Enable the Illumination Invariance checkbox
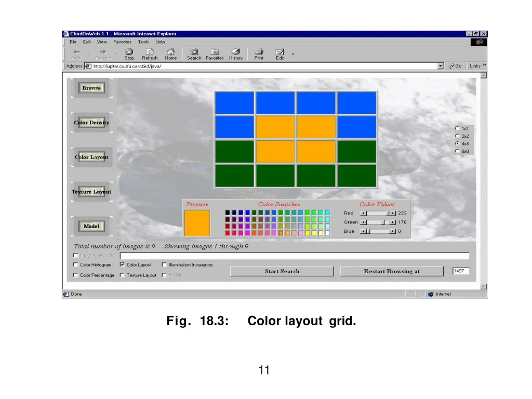Viewport: 532px width, 399px height. point(164,264)
